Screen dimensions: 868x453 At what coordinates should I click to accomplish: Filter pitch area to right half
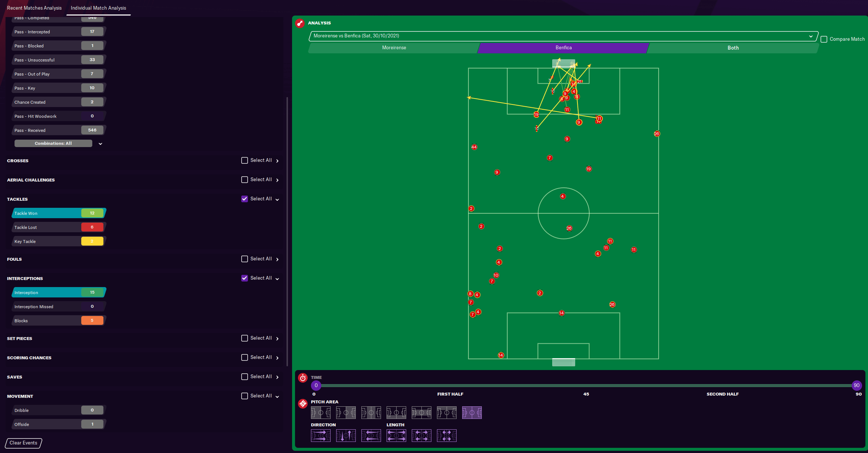(346, 412)
